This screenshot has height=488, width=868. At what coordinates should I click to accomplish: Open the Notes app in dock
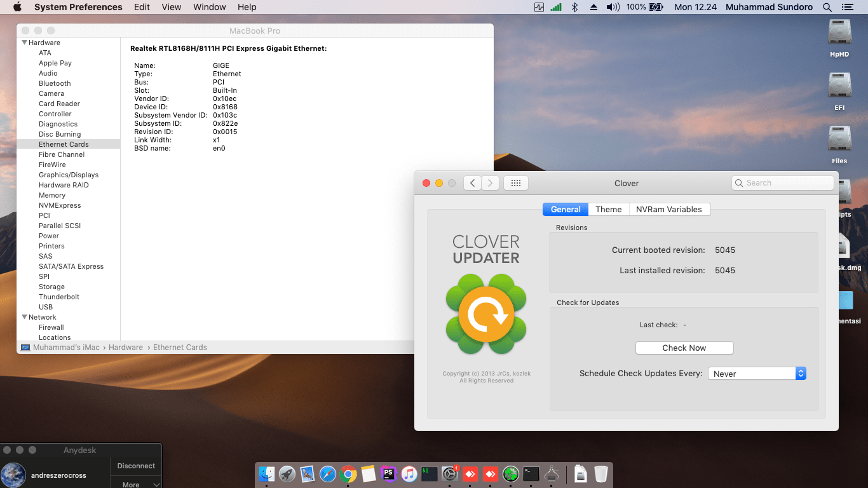[369, 473]
